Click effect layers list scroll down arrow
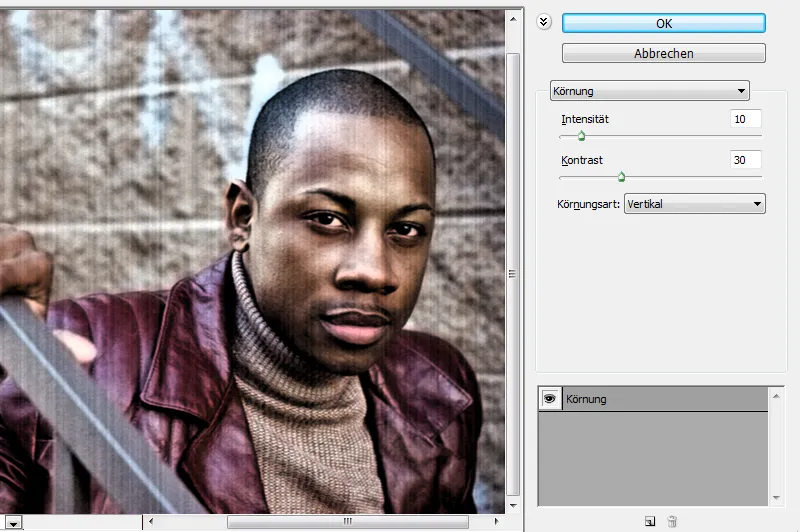 pos(776,497)
